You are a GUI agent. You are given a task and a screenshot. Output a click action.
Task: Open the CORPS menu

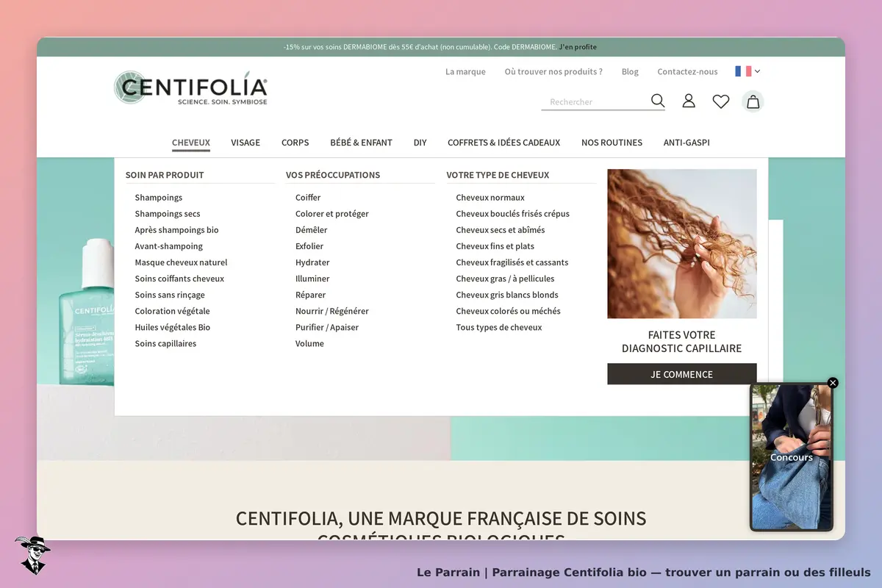coord(295,143)
